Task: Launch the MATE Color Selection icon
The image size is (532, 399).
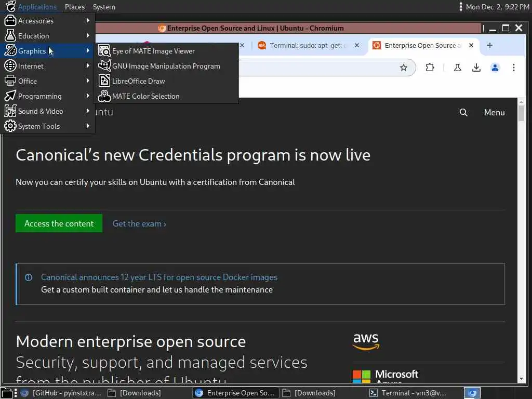Action: coord(104,96)
